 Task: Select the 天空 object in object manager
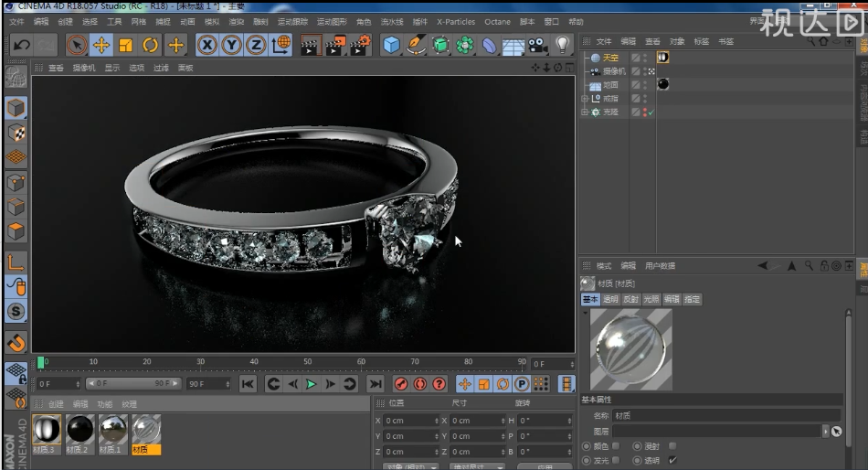point(610,58)
